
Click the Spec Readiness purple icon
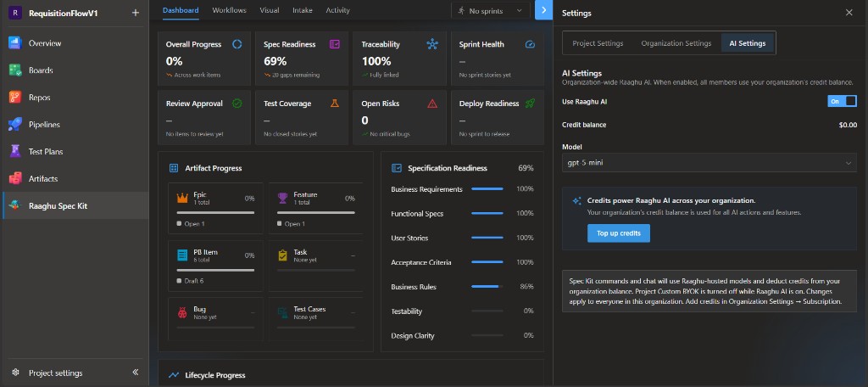click(334, 44)
